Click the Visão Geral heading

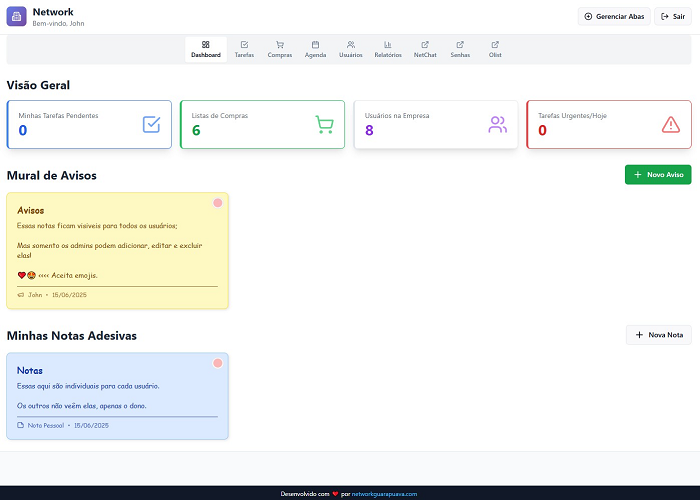click(x=38, y=85)
